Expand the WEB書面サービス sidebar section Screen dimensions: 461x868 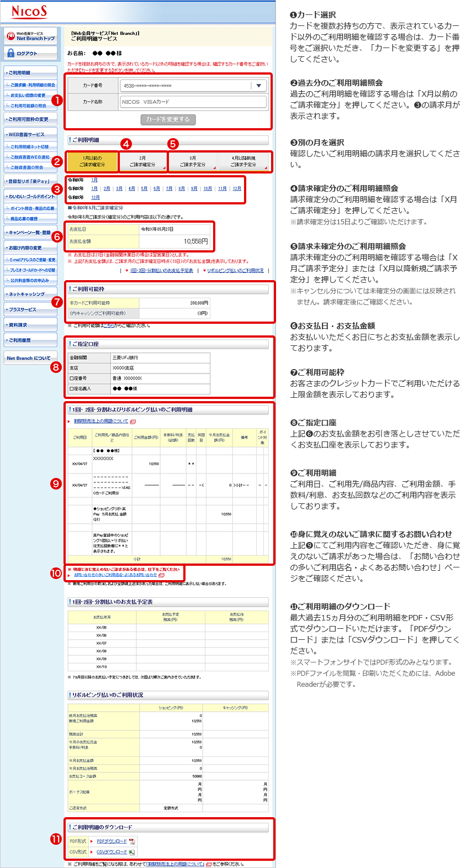pos(30,134)
